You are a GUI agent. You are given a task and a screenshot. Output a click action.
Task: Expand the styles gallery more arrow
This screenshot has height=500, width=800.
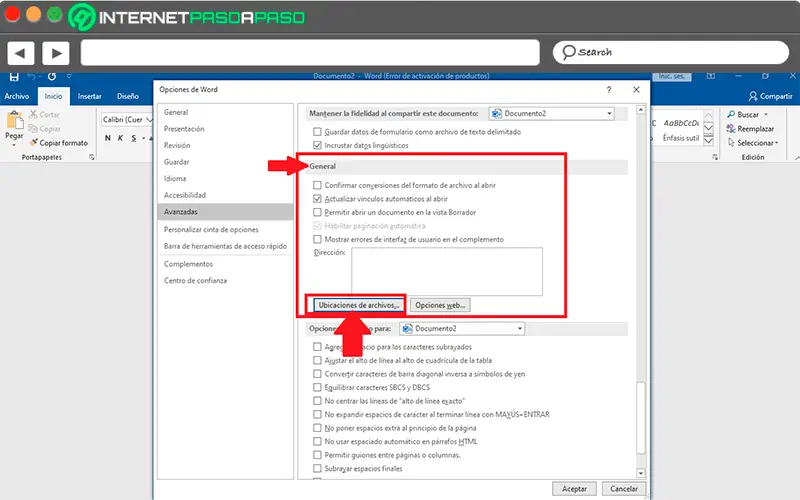709,141
